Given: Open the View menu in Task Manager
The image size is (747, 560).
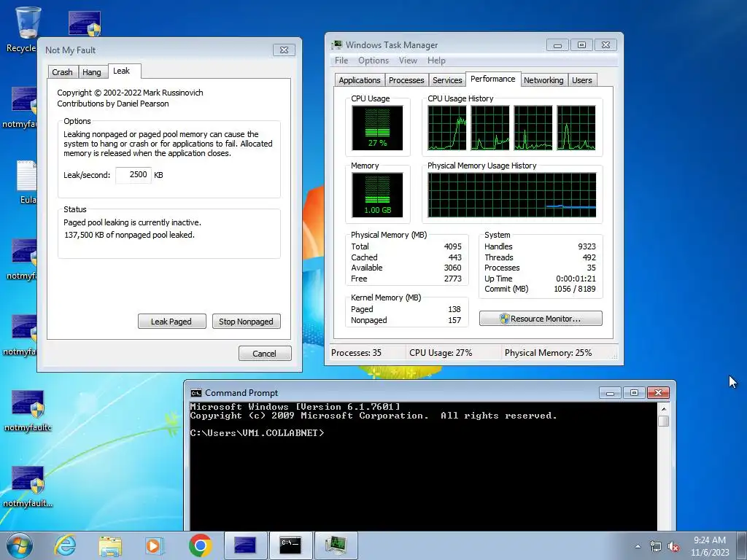Looking at the screenshot, I should 408,61.
